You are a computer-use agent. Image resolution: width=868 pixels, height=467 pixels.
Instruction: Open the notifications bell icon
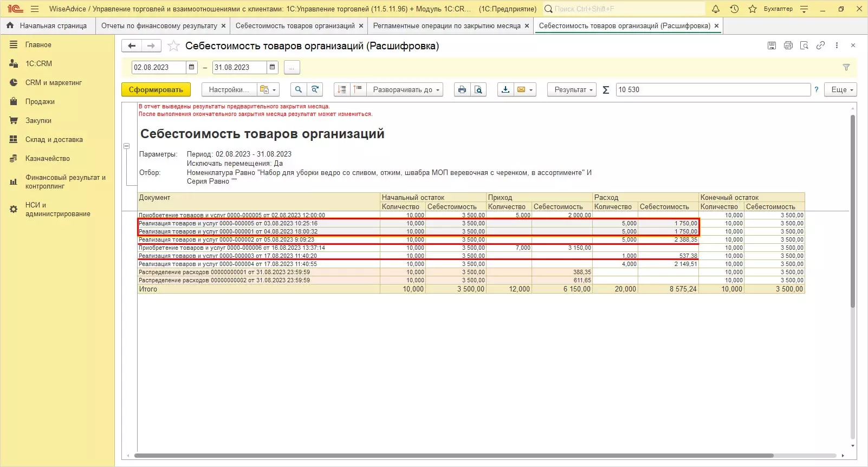(x=716, y=9)
